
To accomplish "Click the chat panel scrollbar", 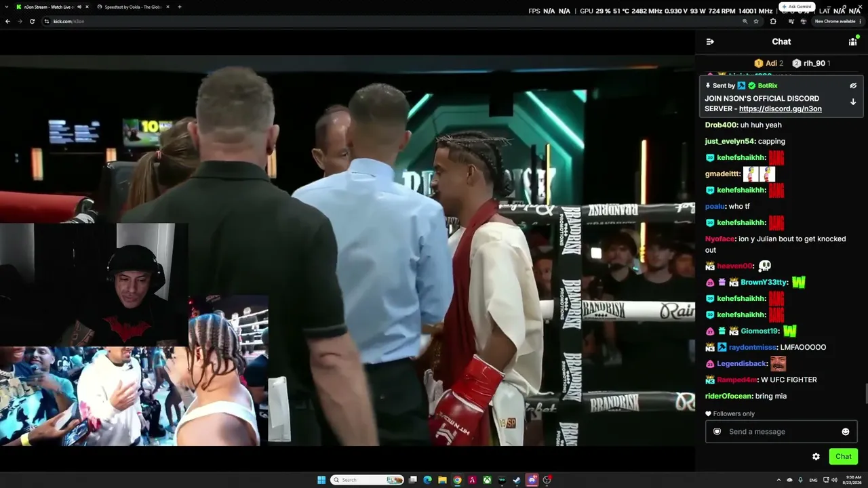I will [865, 393].
